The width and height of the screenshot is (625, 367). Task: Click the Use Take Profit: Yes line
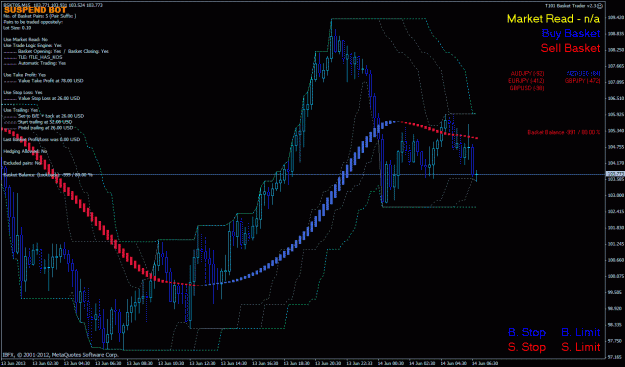point(25,75)
